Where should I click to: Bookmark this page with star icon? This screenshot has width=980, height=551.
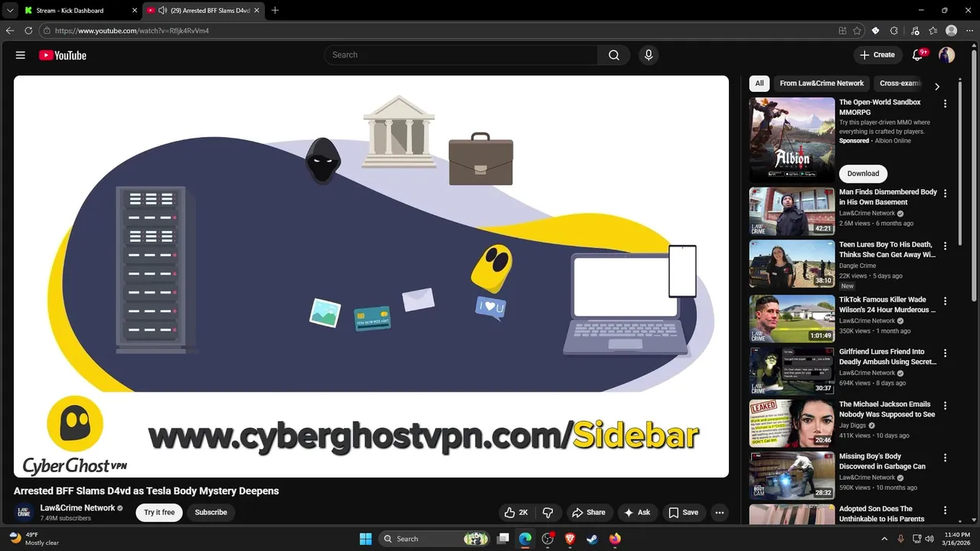pos(857,31)
